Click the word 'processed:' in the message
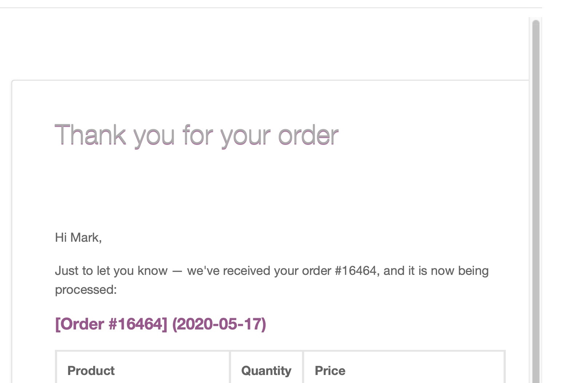The image size is (588, 383). point(86,290)
